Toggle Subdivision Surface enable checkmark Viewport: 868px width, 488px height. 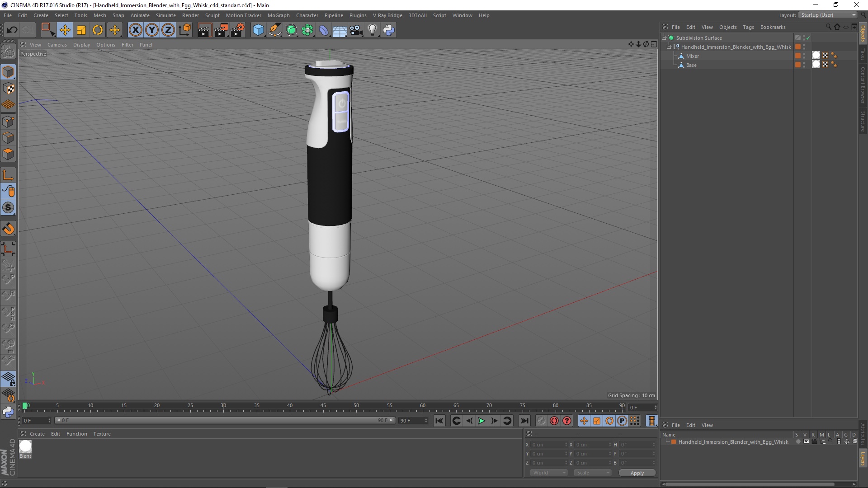pos(808,38)
